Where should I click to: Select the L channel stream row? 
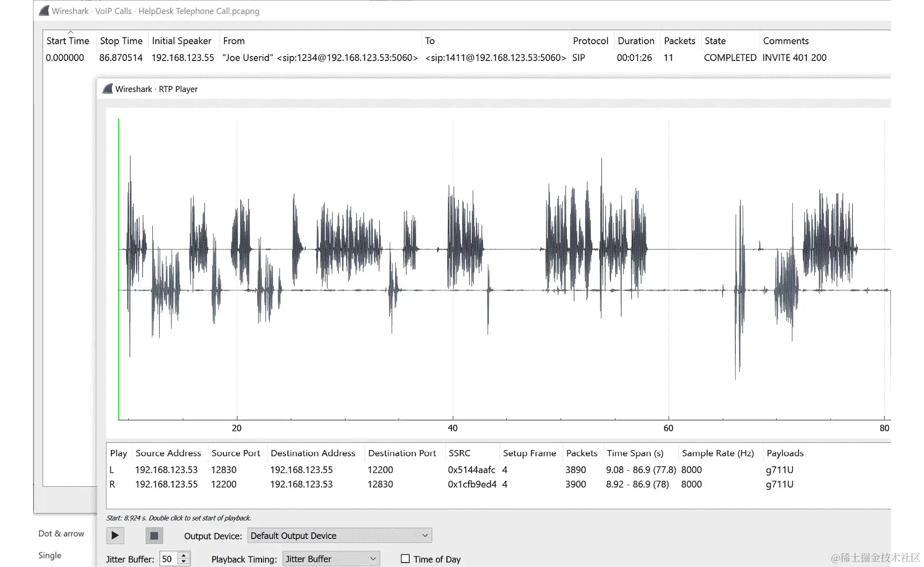tap(498, 470)
